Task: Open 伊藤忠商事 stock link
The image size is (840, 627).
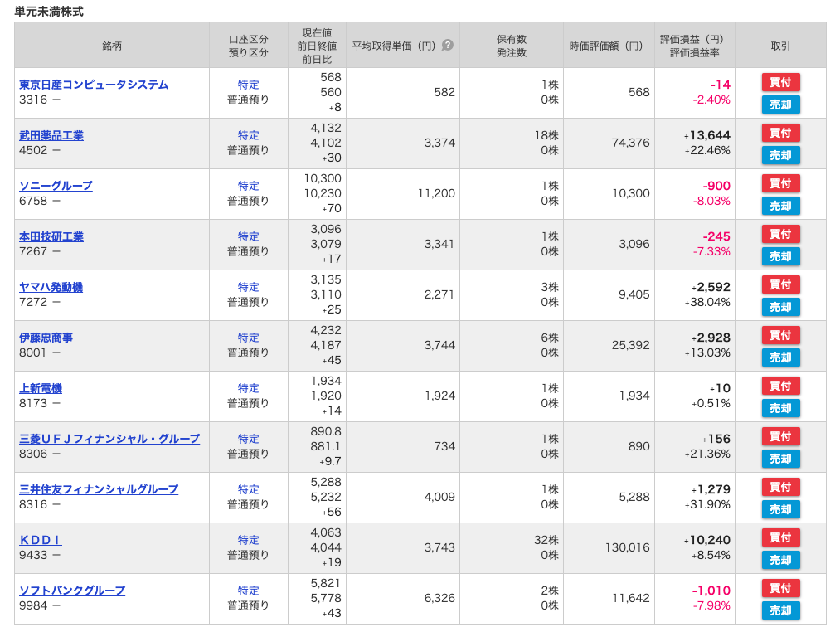Action: tap(46, 338)
